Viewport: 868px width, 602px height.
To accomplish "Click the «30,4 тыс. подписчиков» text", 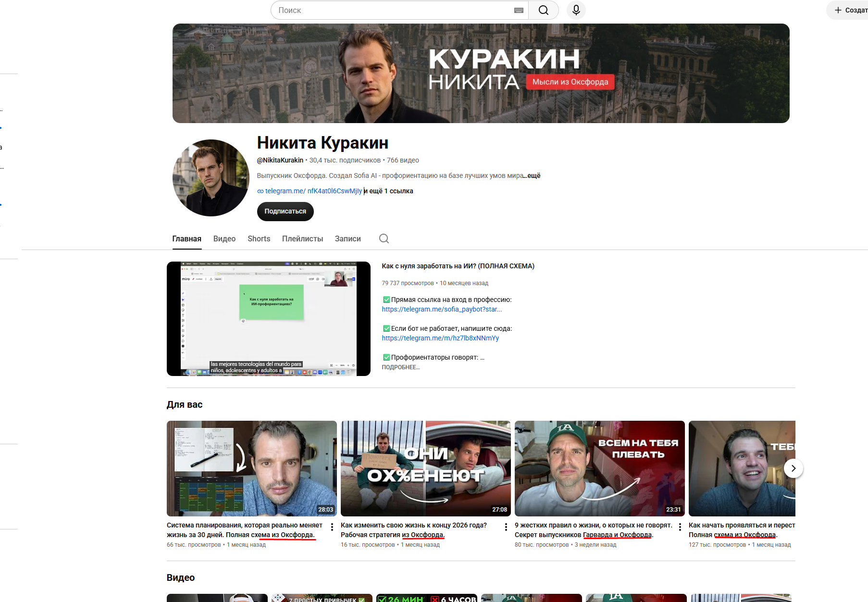I will [x=345, y=160].
